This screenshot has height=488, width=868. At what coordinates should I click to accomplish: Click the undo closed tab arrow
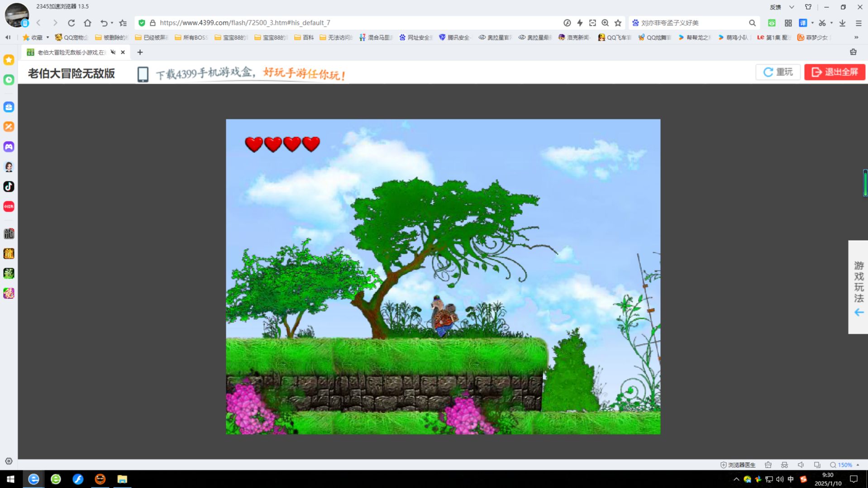point(104,23)
